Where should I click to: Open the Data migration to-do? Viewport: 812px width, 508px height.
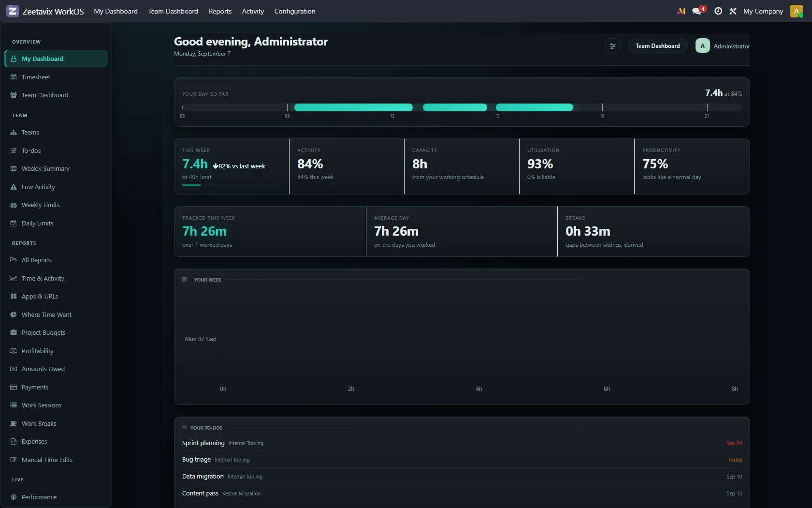click(x=203, y=477)
